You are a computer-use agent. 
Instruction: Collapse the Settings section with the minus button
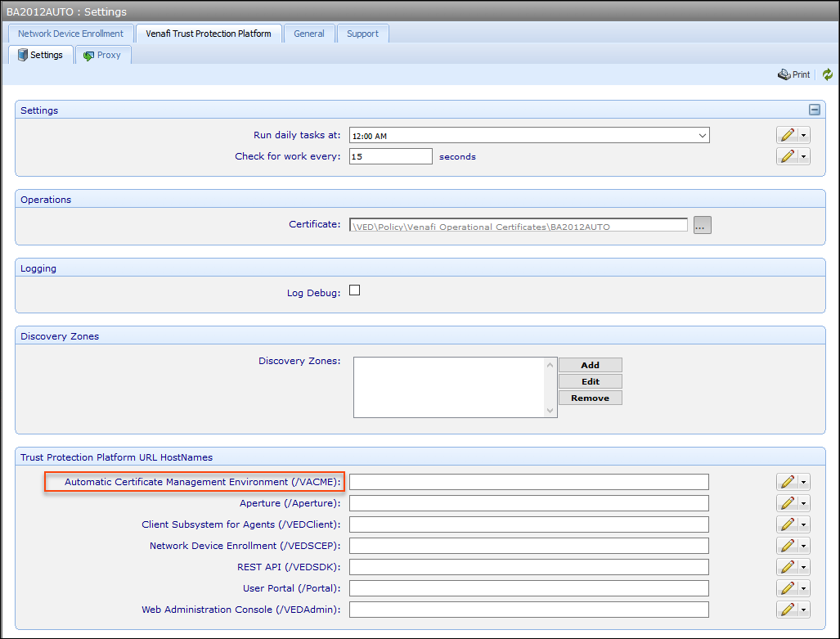(x=814, y=109)
